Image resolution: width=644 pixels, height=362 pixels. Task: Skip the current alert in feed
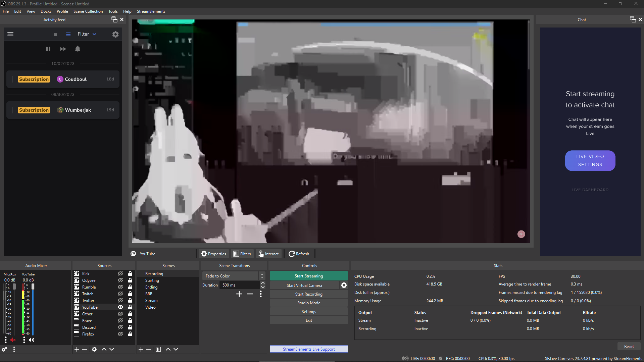click(x=63, y=49)
